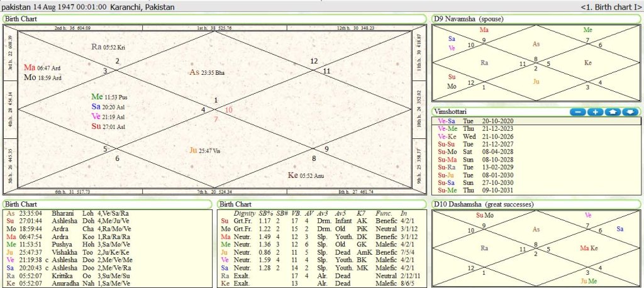Click the Dignity column header in table
644x288 pixels.
click(244, 213)
